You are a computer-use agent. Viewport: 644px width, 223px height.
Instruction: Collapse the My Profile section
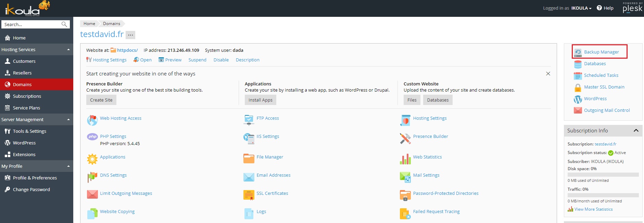68,166
